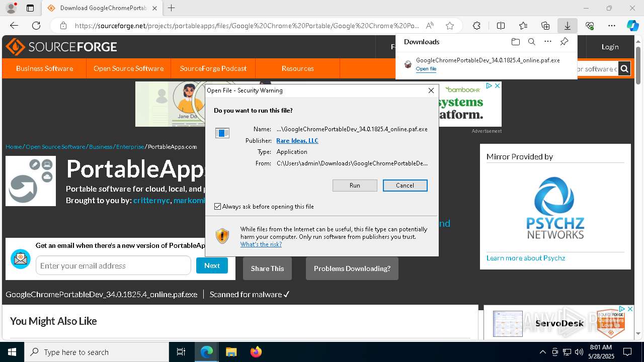Open Browser essentials icon
The image size is (644, 362).
point(590,26)
